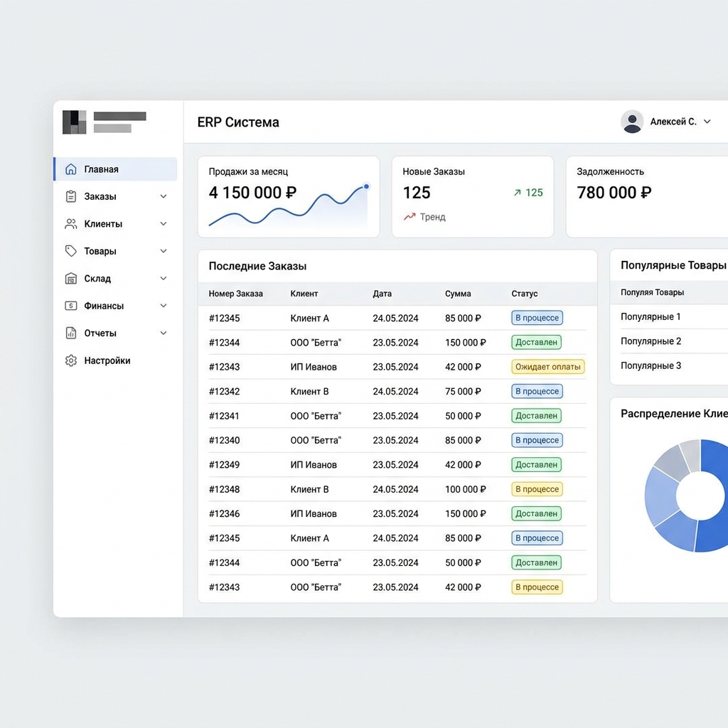
Task: Open the Отчеты menu item
Action: click(x=116, y=333)
